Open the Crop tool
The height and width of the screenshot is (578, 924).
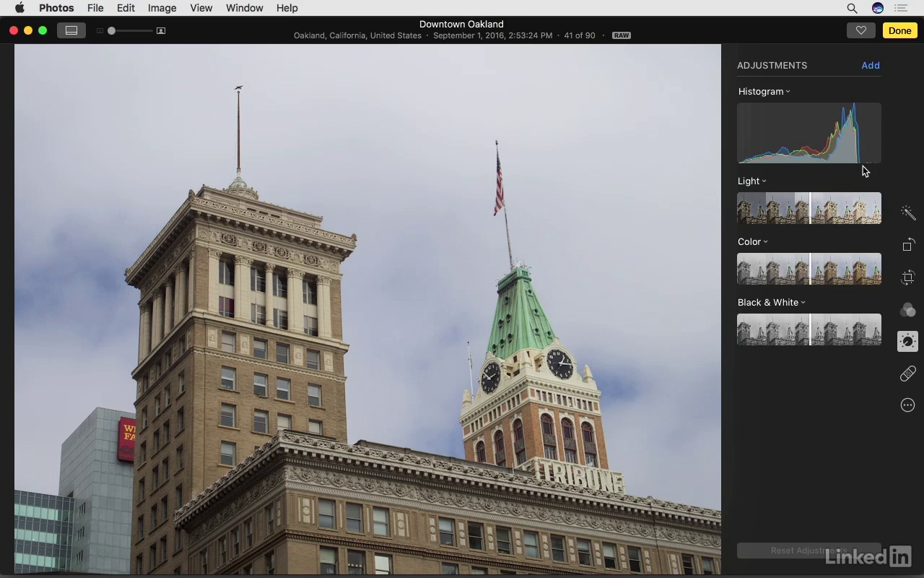(908, 277)
